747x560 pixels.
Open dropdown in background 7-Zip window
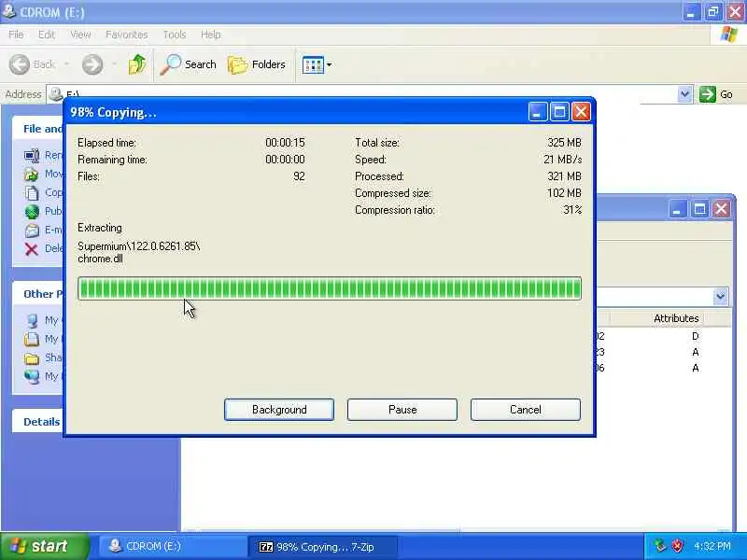pyautogui.click(x=720, y=297)
